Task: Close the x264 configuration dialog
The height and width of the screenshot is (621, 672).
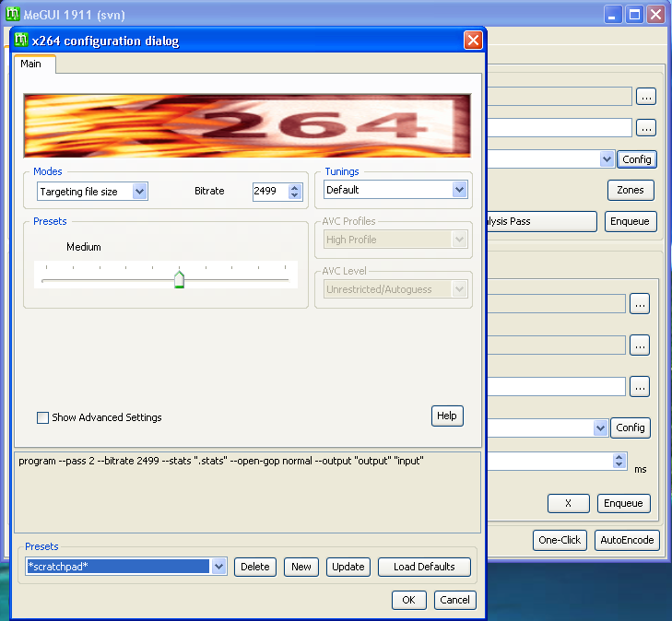Action: (x=473, y=41)
